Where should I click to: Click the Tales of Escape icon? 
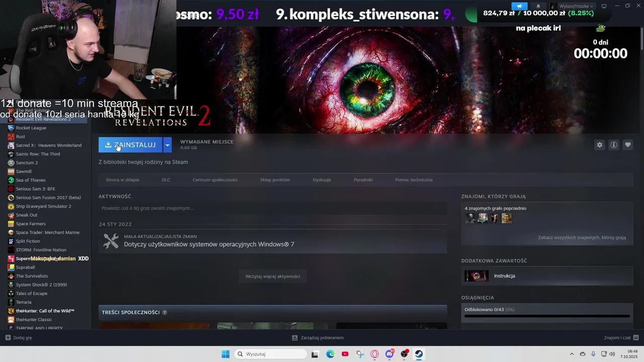pos(11,294)
